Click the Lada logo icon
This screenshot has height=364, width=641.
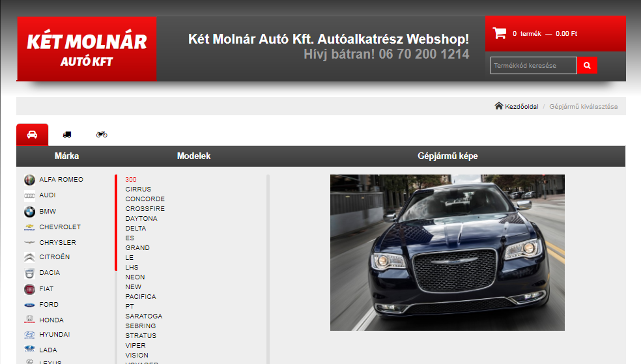pos(29,349)
